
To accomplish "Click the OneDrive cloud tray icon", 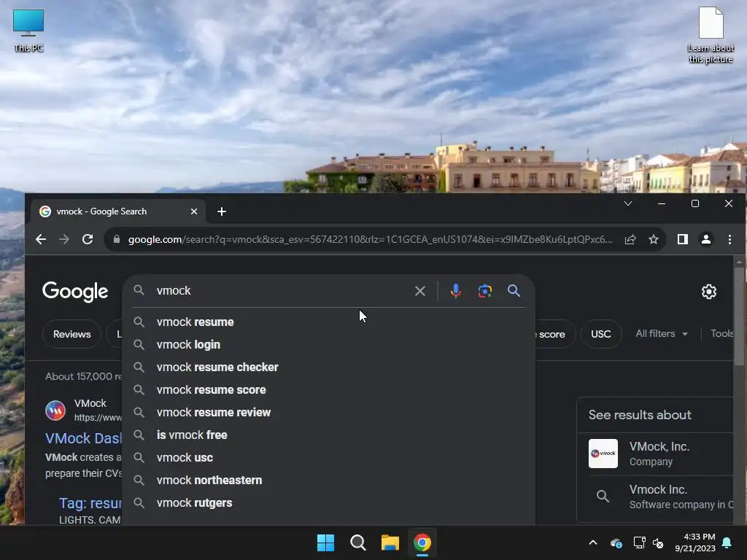I will coord(616,543).
